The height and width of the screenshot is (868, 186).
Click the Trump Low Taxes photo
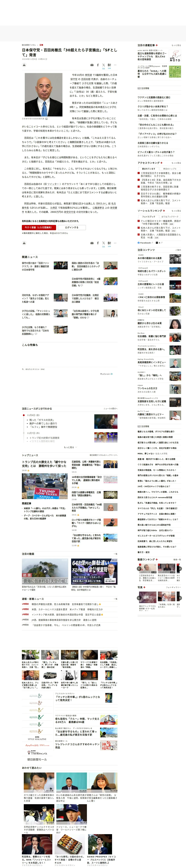tap(45, 486)
